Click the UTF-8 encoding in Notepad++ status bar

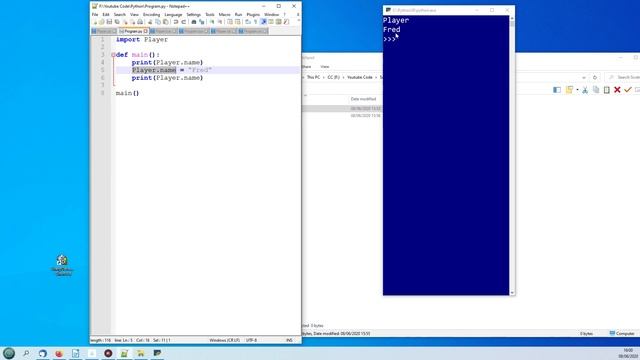tap(251, 340)
